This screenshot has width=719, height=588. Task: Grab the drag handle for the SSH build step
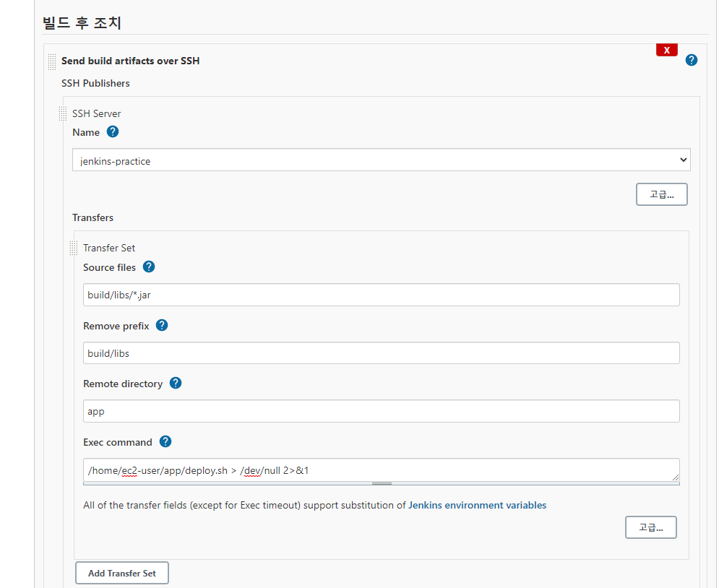52,62
